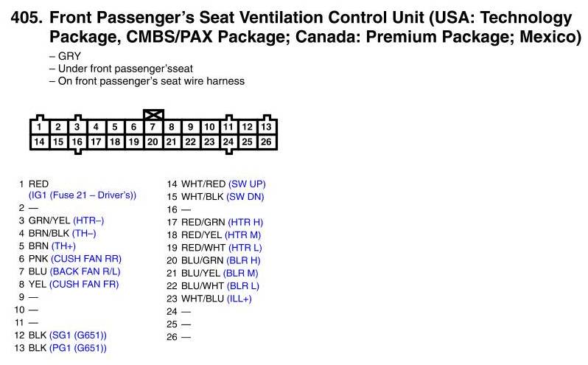Click pin 1 cell in connector diagram
Screen dimensions: 588x365
pos(39,127)
